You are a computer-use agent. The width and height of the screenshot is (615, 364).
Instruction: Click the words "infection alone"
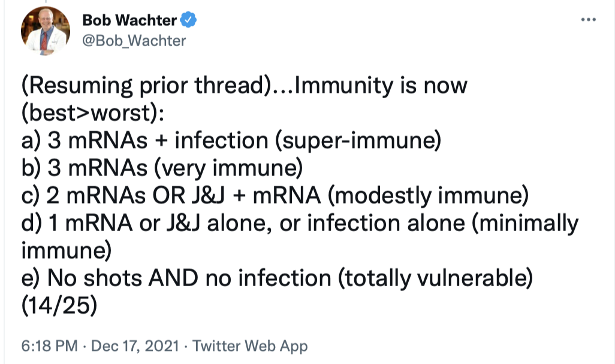tap(385, 223)
